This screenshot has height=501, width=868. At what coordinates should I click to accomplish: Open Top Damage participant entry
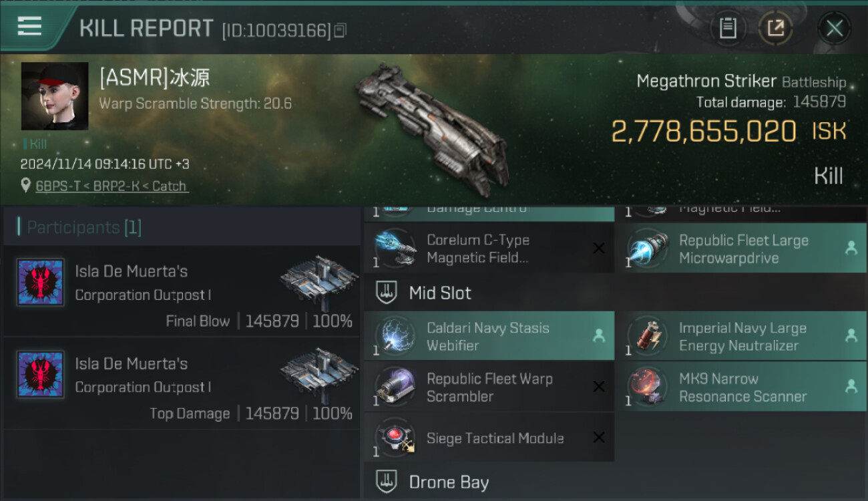click(x=182, y=384)
